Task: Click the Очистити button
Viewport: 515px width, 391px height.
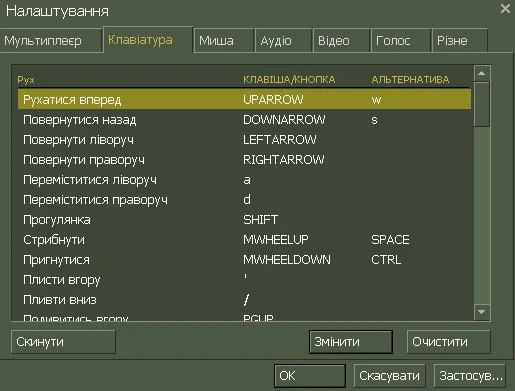Action: (449, 342)
